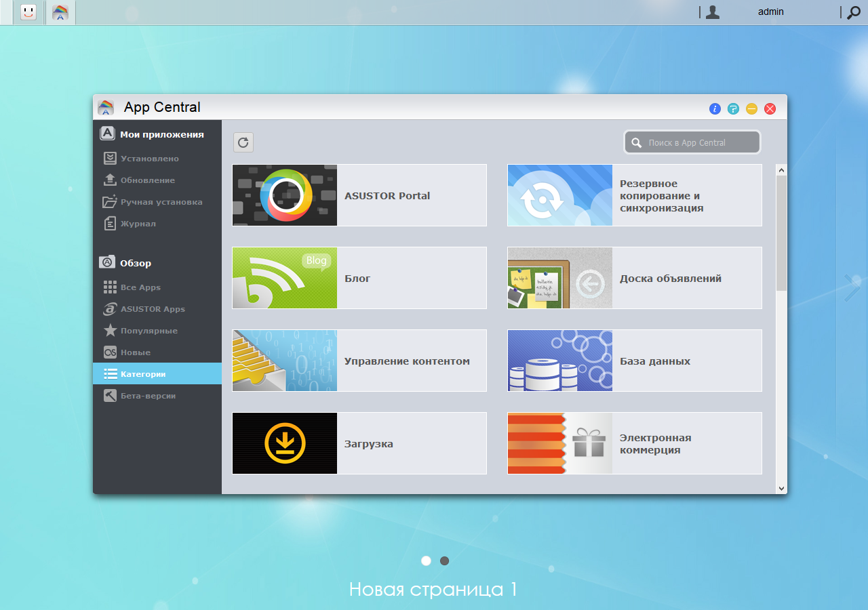The height and width of the screenshot is (610, 868).
Task: Click the blue info button in title bar
Action: [715, 108]
